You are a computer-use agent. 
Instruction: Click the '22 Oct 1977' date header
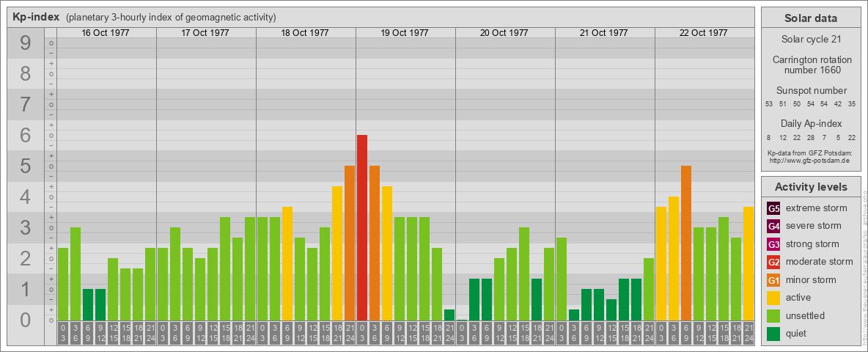[x=704, y=33]
